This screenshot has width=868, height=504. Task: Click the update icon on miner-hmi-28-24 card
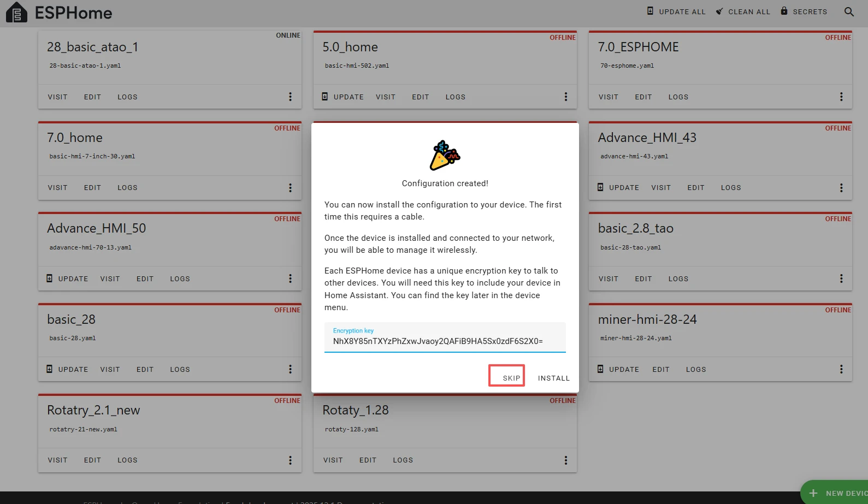(600, 369)
